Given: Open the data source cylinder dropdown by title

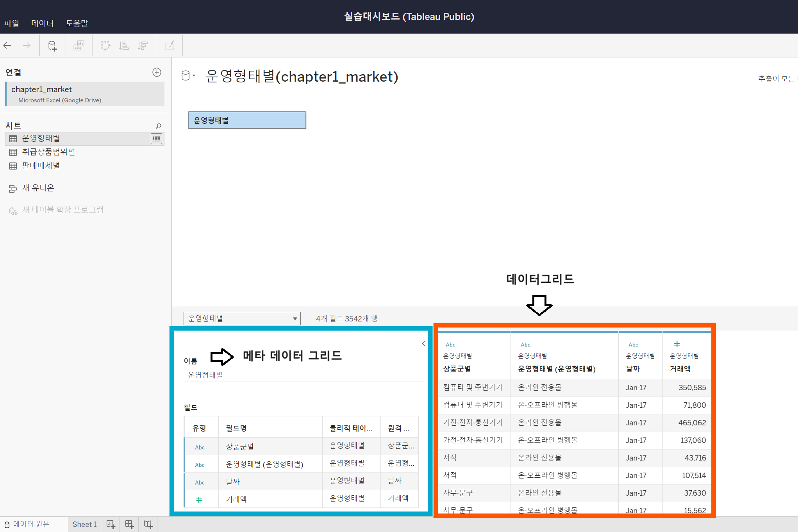Looking at the screenshot, I should click(188, 76).
